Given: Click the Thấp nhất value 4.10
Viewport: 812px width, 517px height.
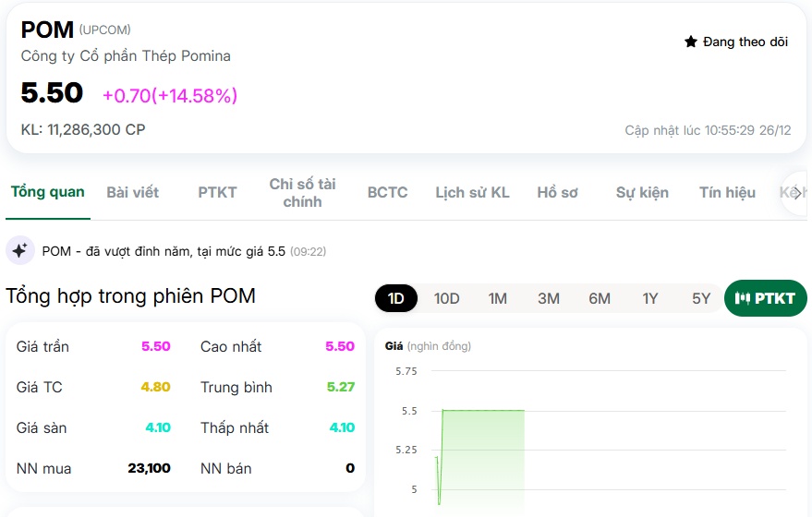Looking at the screenshot, I should click(x=343, y=427).
